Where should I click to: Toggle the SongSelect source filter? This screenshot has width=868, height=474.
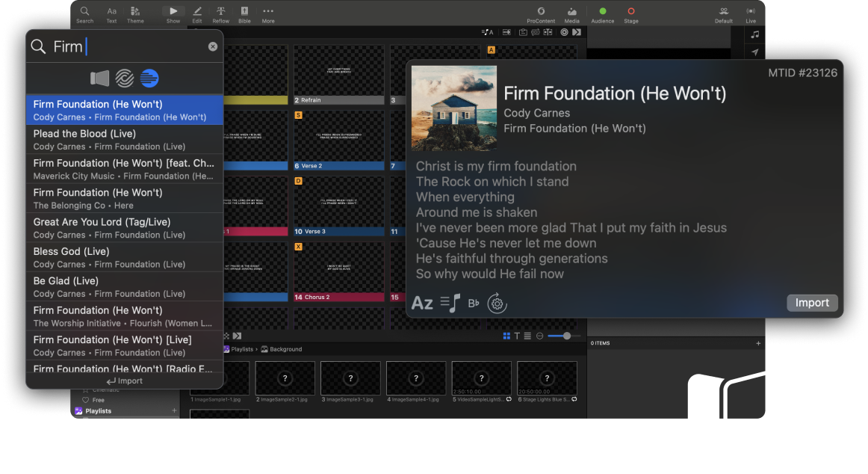coord(123,78)
